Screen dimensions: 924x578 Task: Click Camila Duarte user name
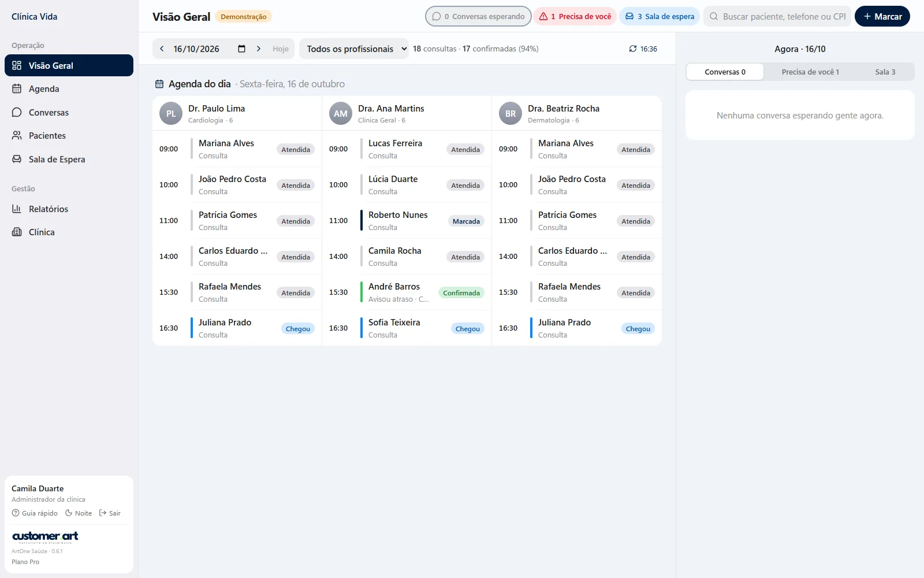click(38, 488)
